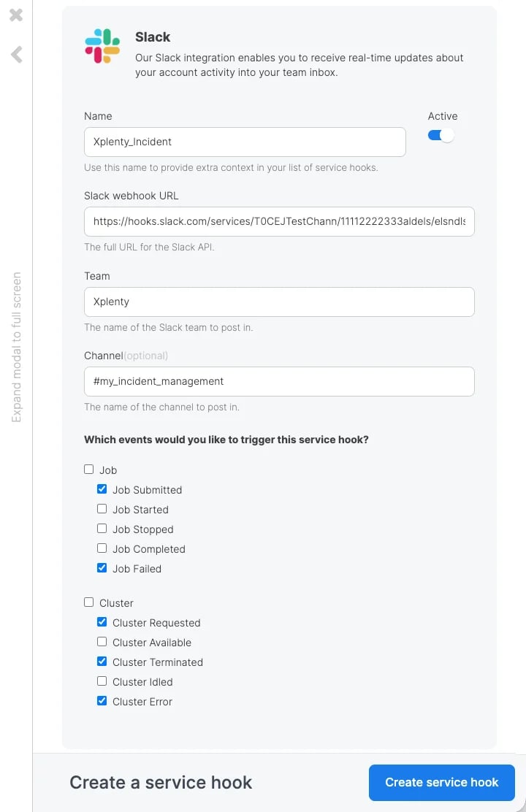Check the parent Cluster checkbox
Screen dimensions: 526x812
click(88, 602)
